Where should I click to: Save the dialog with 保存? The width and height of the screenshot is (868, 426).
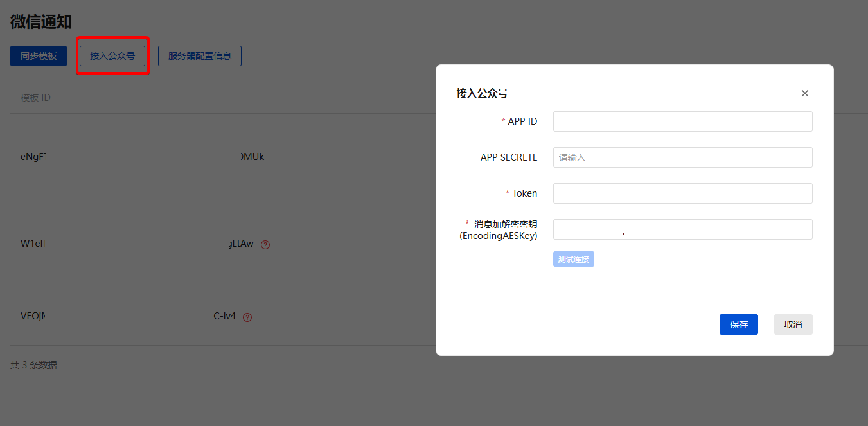point(739,324)
